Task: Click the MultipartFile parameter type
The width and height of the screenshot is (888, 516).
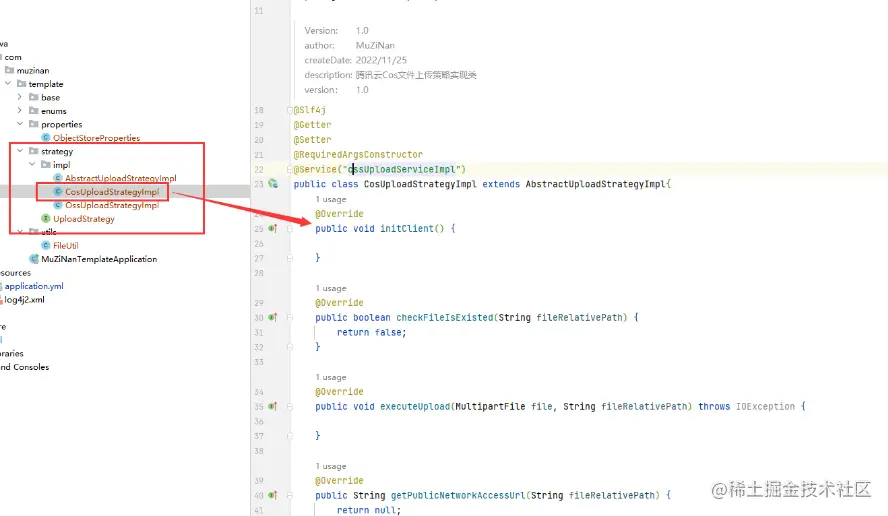Action: (490, 406)
